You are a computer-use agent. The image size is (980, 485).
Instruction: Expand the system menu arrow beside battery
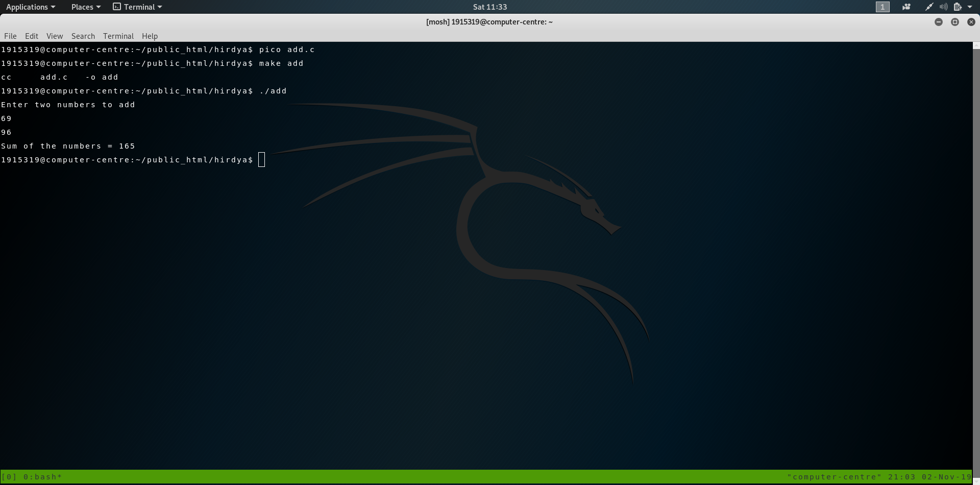tap(970, 7)
